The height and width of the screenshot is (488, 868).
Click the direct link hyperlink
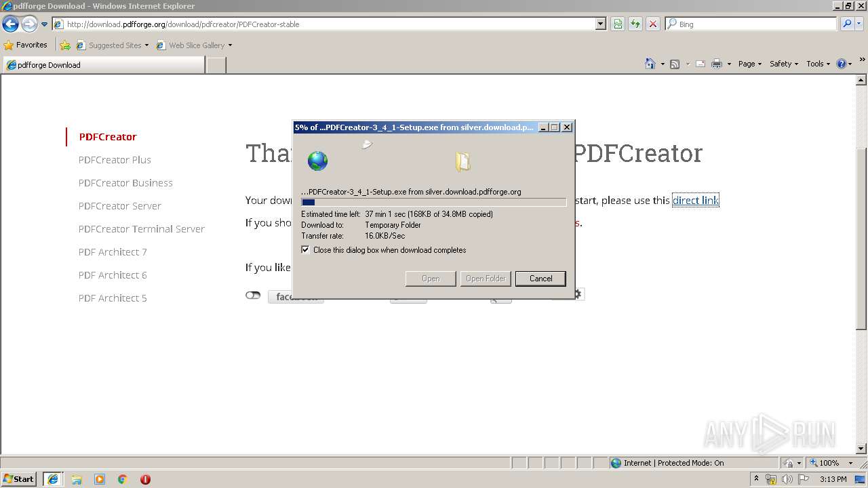click(x=695, y=200)
